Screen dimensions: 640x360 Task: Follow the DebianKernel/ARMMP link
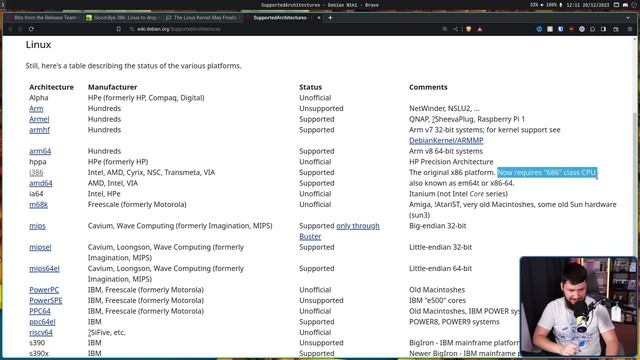point(446,140)
